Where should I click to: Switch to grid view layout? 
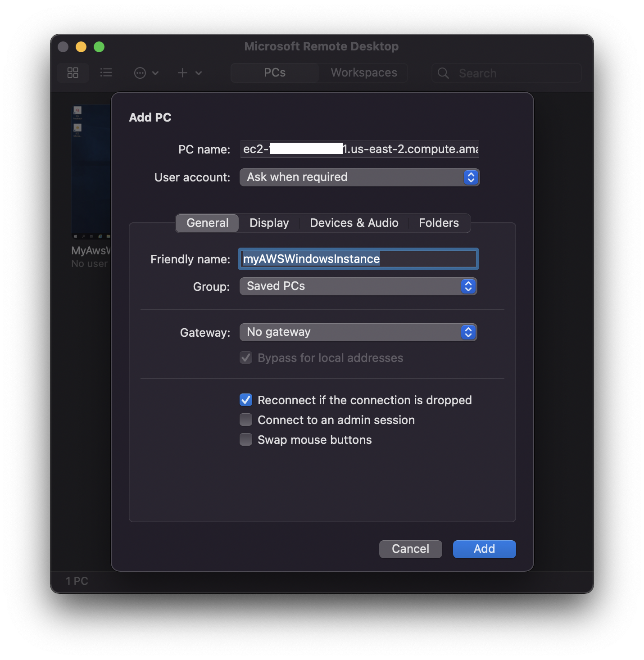[x=73, y=72]
